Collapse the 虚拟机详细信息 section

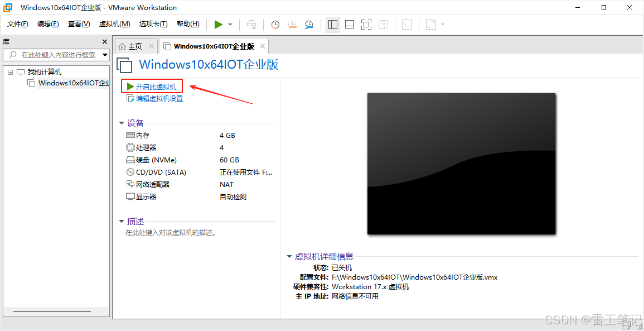coord(289,257)
